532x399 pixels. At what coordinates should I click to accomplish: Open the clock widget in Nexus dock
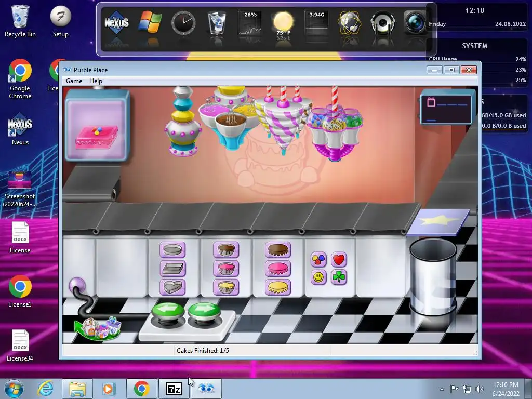183,23
